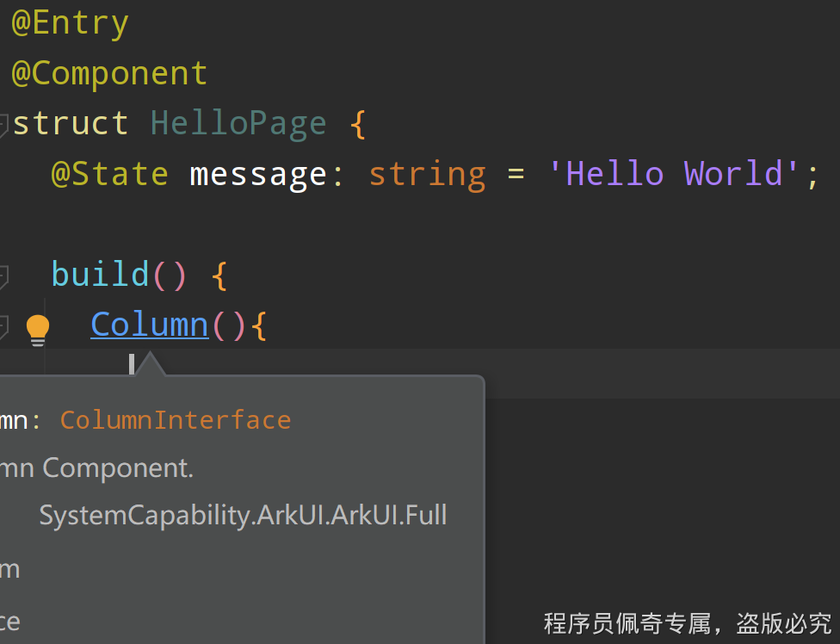Collapse the Column() block fold marker

tap(3, 327)
